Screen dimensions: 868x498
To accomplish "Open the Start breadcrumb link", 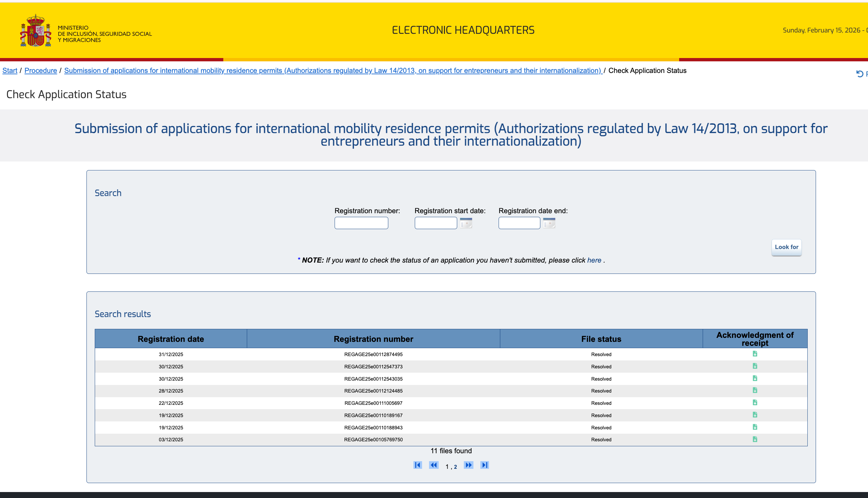I will tap(10, 71).
